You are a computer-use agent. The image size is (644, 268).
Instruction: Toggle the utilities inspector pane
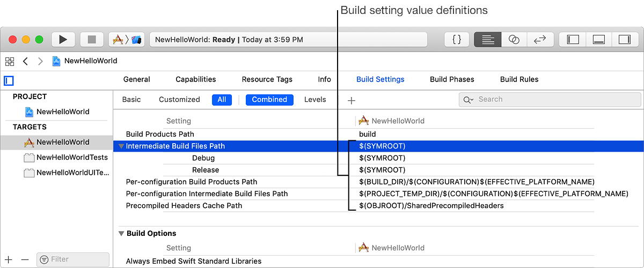coord(624,40)
